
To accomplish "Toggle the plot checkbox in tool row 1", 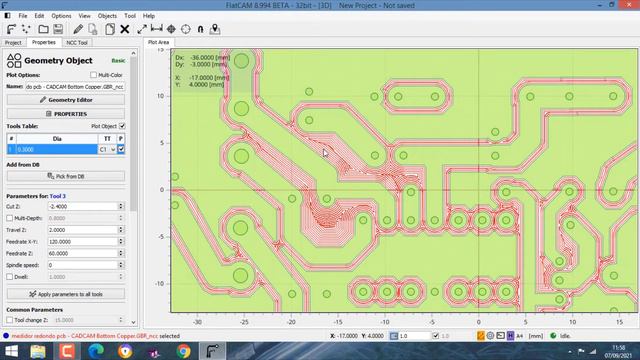I will click(121, 149).
